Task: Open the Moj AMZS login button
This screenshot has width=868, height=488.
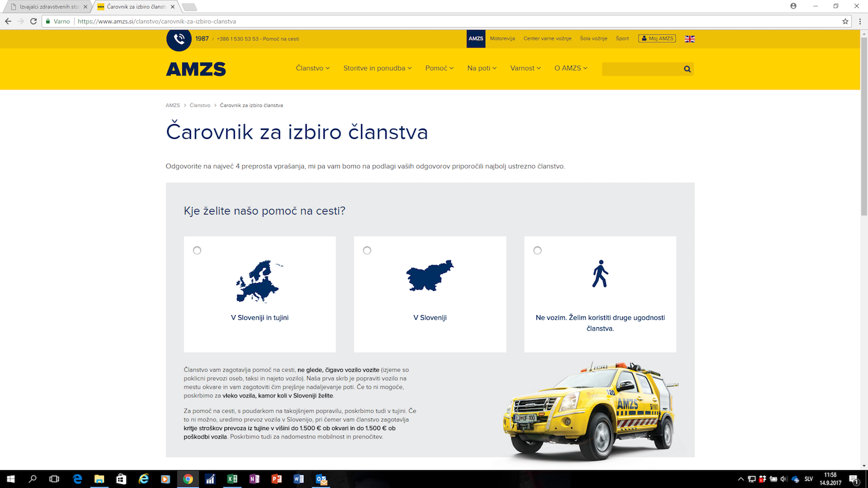Action: point(657,39)
